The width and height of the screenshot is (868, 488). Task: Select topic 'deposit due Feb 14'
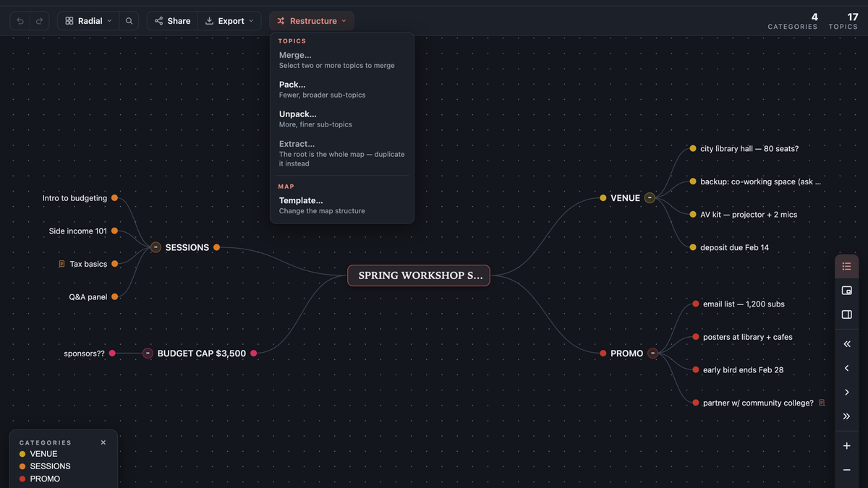pos(734,247)
